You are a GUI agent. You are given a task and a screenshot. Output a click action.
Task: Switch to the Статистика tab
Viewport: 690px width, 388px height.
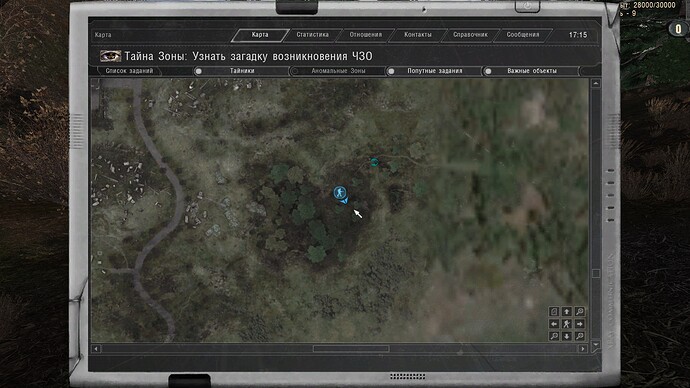pyautogui.click(x=312, y=35)
